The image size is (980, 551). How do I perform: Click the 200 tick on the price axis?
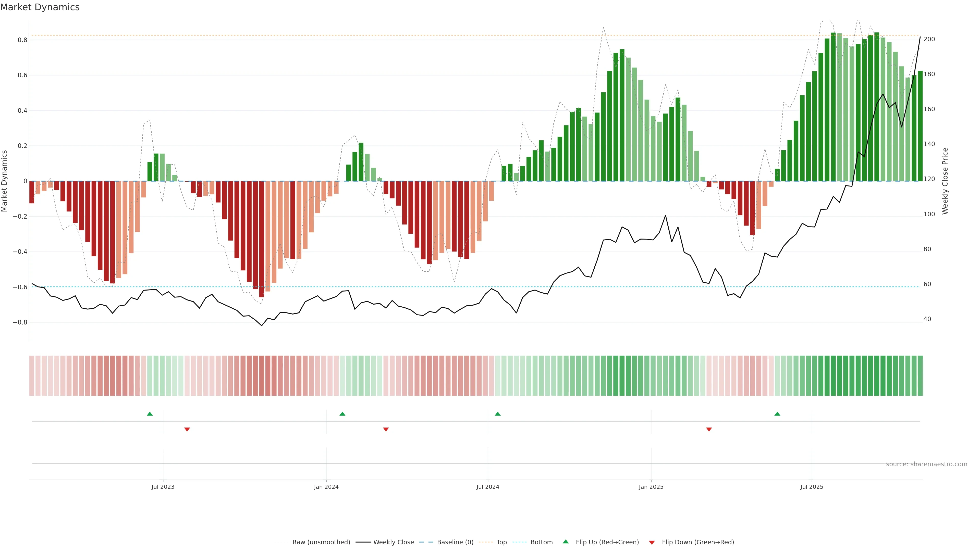pos(929,39)
